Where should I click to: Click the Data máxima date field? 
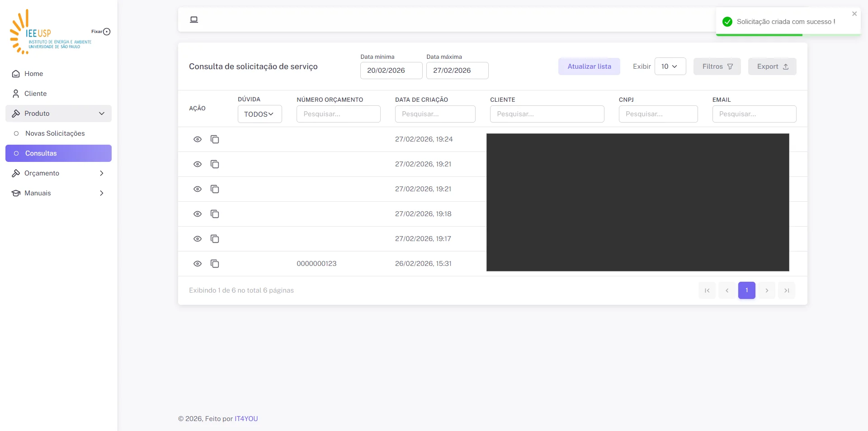pyautogui.click(x=458, y=71)
